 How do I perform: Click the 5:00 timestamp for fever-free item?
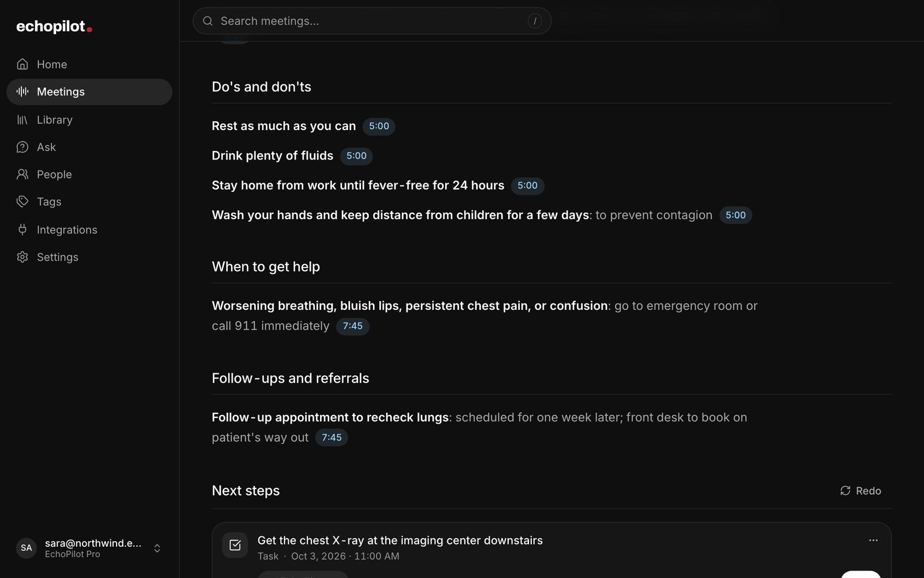pyautogui.click(x=527, y=186)
